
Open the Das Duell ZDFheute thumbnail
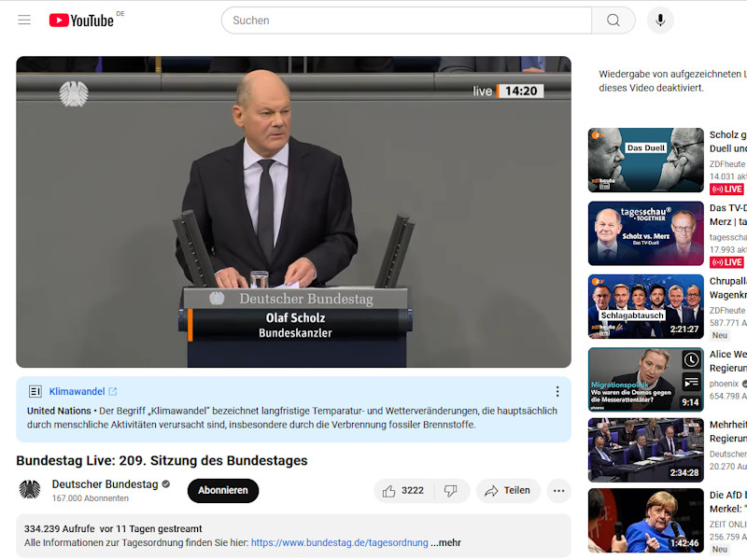[x=645, y=160]
